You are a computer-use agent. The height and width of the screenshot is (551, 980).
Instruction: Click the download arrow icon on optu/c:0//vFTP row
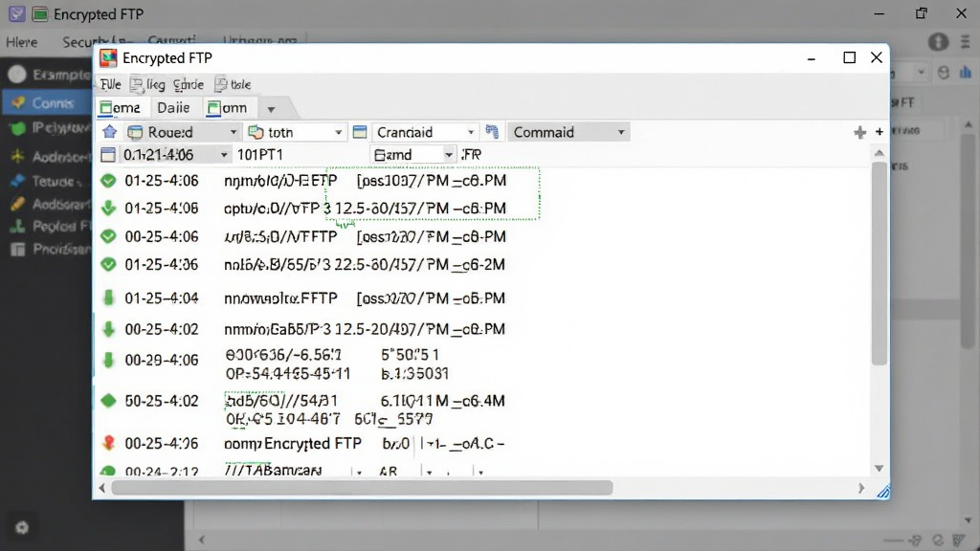(x=108, y=208)
